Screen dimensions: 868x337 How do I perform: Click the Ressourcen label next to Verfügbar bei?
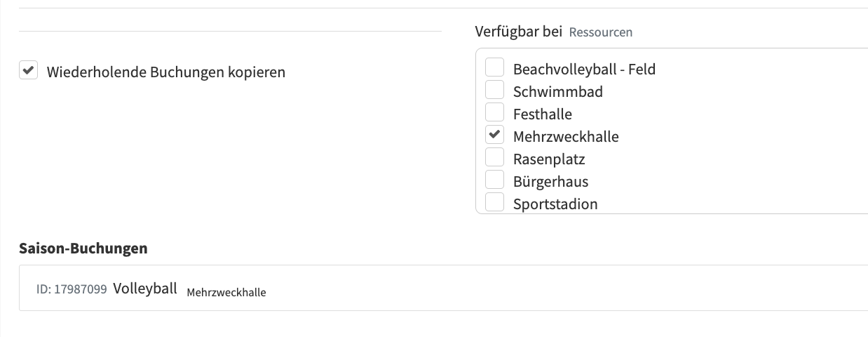(x=600, y=32)
